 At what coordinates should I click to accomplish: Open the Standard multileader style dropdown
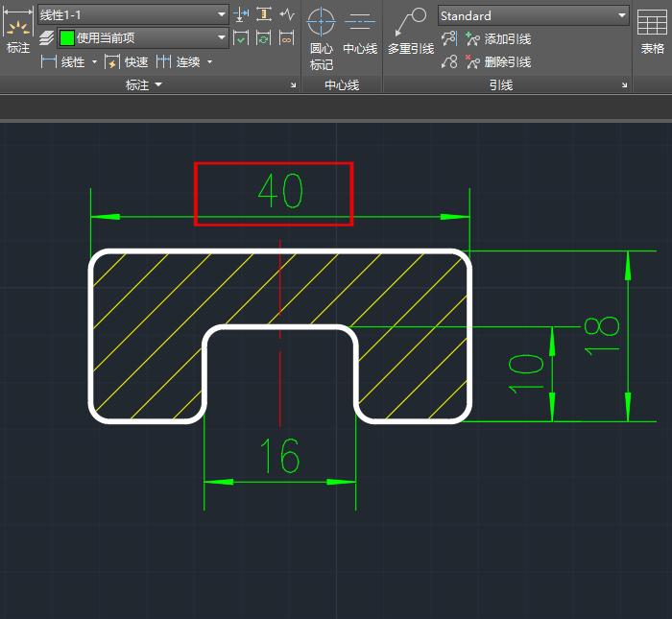tap(621, 16)
